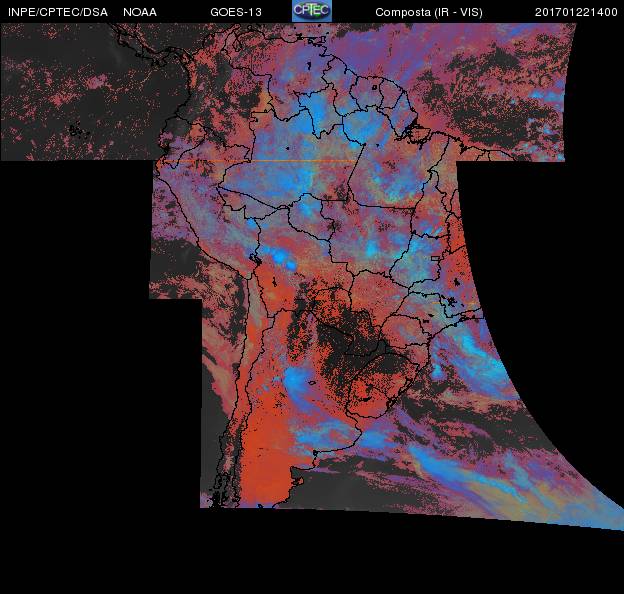The image size is (624, 594).
Task: Click the Composta (IR - VIS) label
Action: [x=429, y=12]
